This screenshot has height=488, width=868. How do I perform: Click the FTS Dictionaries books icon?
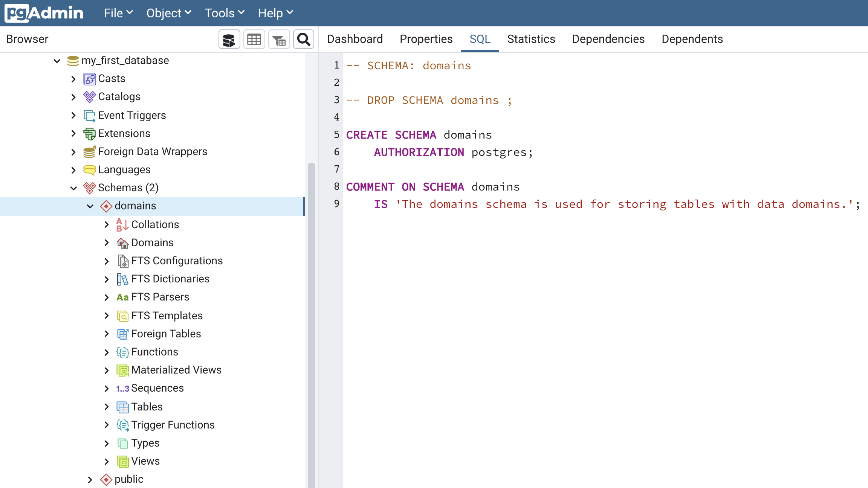coord(122,279)
